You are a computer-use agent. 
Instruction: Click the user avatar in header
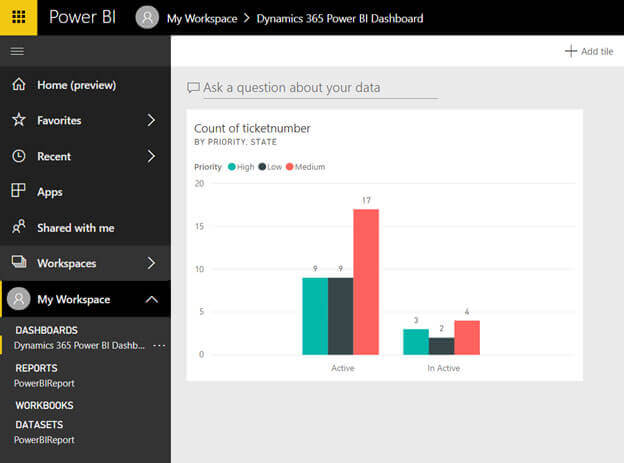point(147,18)
